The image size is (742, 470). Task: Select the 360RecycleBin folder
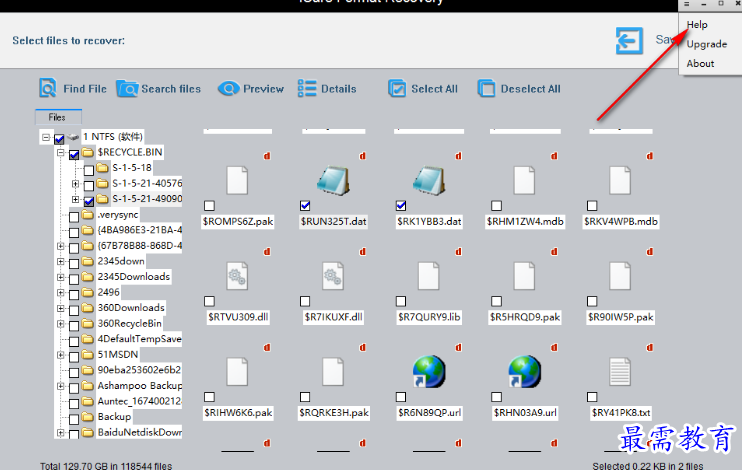point(129,323)
